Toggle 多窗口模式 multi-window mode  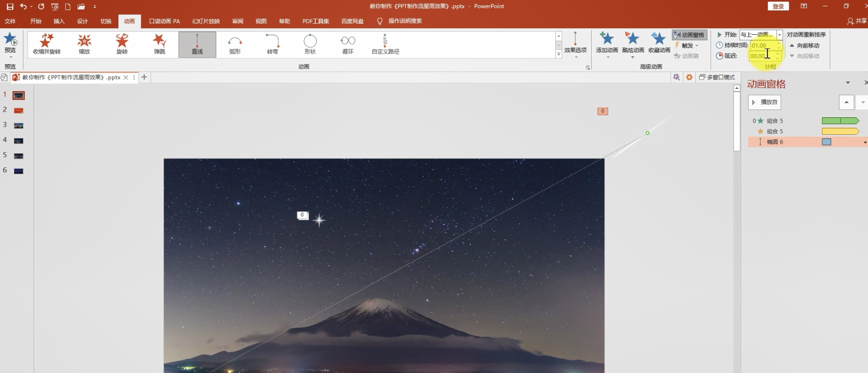[716, 77]
